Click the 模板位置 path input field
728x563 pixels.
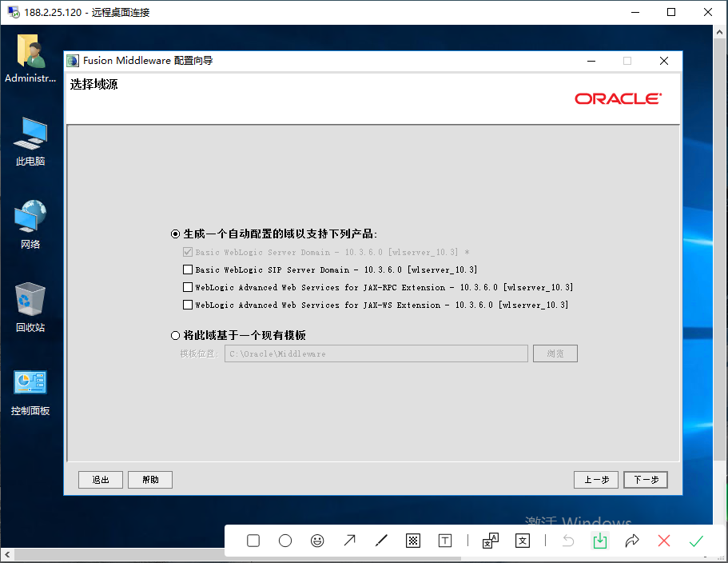376,353
